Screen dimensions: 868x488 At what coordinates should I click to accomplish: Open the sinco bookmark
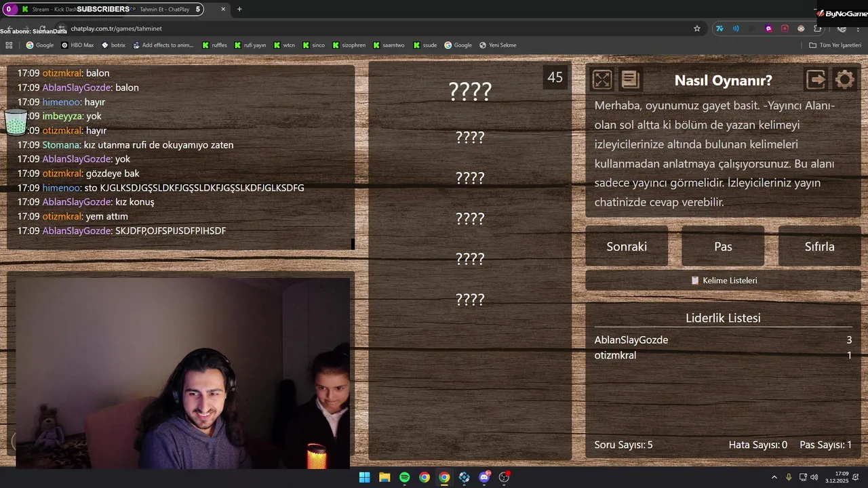(314, 45)
